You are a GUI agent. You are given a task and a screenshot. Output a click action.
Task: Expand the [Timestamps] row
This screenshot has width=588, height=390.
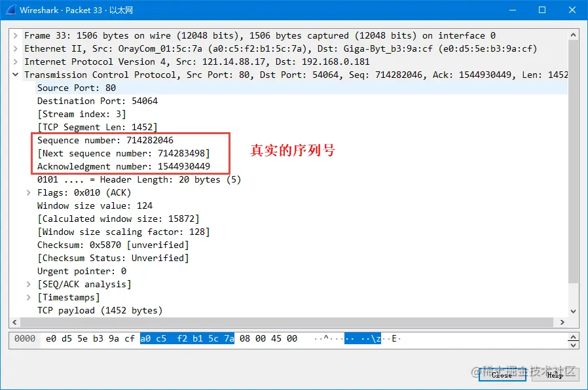(29, 298)
